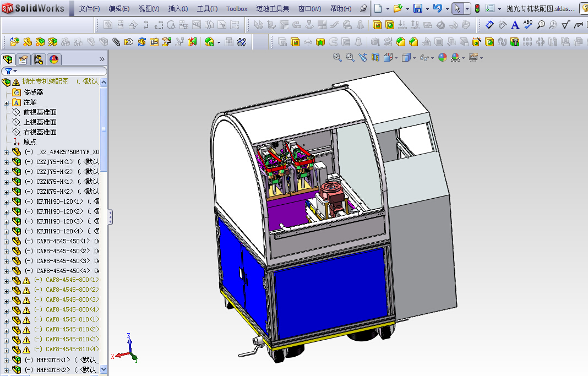Click the feature tree scrollbar thumb

(104, 129)
